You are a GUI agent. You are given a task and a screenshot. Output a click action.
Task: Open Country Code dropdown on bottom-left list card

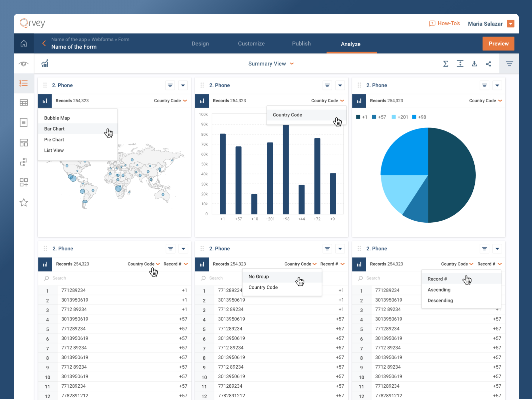click(x=143, y=264)
